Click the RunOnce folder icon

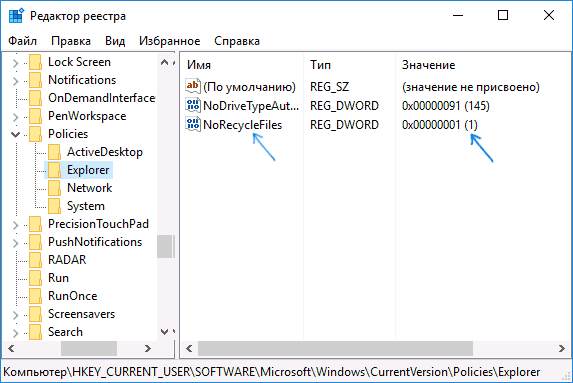(x=35, y=296)
